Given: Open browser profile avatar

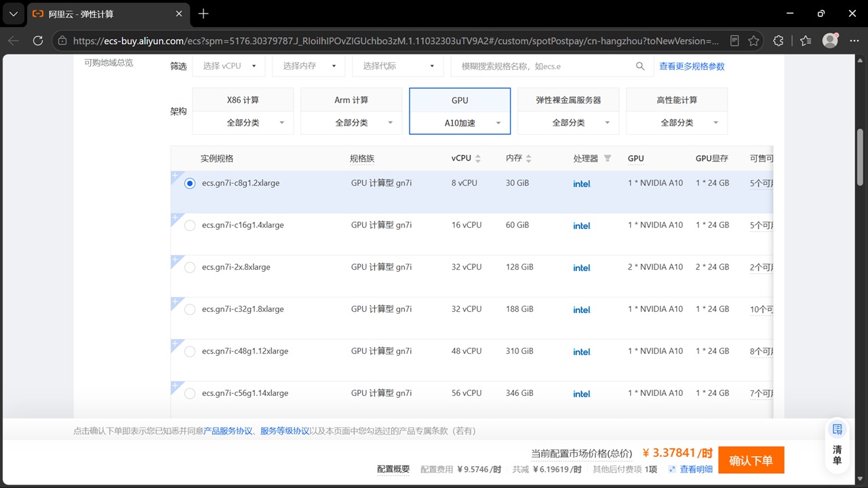Looking at the screenshot, I should 830,41.
